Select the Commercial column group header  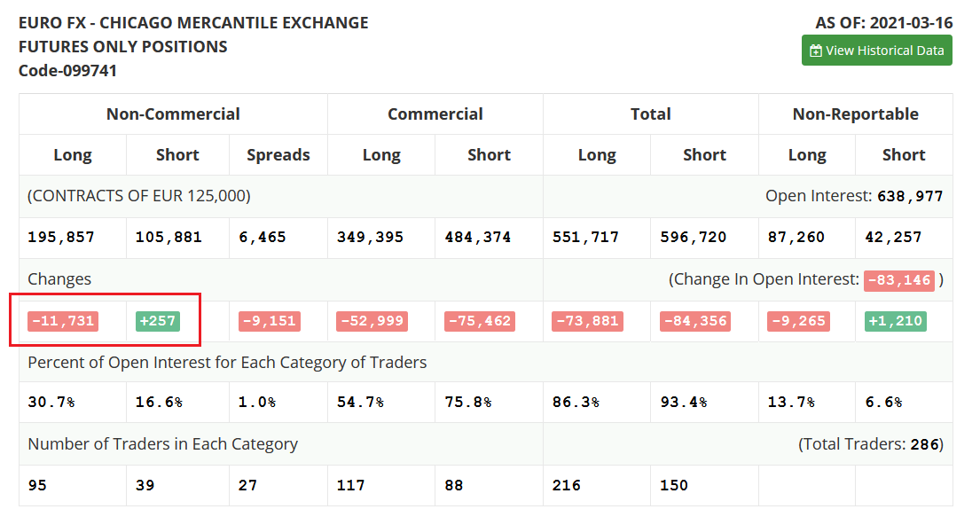tap(435, 114)
